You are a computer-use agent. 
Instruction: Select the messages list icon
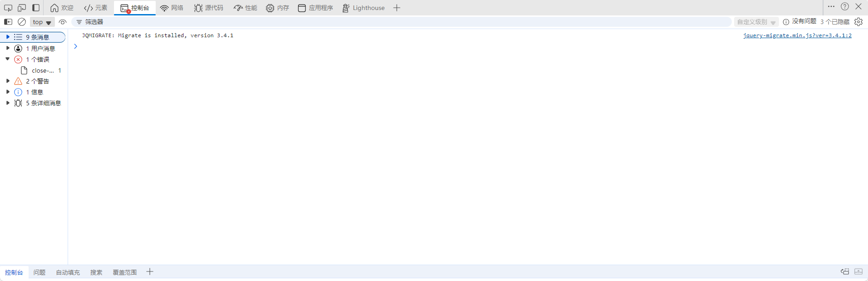(18, 37)
